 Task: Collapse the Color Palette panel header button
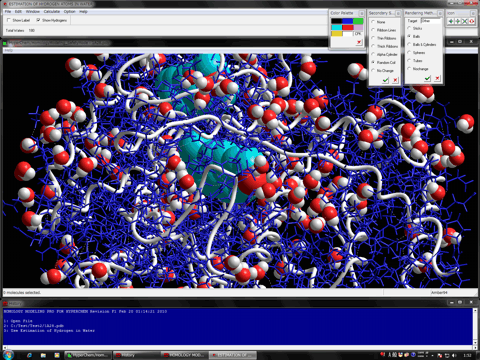tap(361, 13)
